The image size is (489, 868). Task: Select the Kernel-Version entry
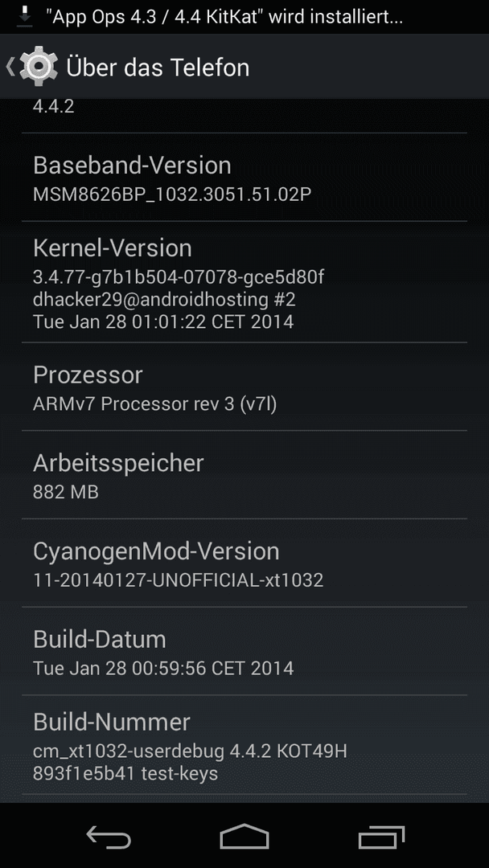point(244,282)
